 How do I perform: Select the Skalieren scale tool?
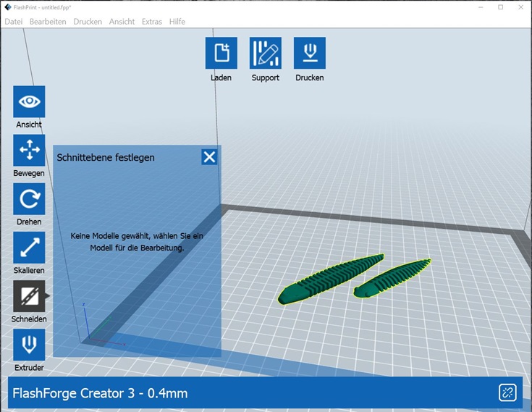29,248
